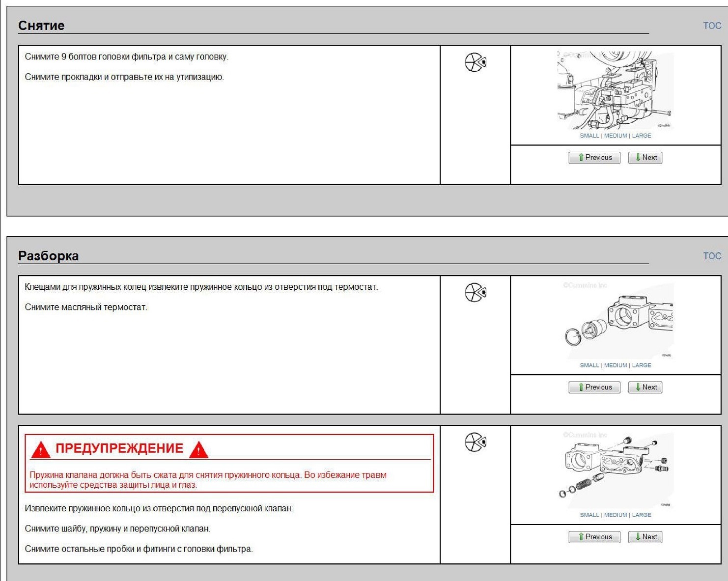The width and height of the screenshot is (728, 581).
Task: Click the text 'Снимите шайбу, пружину и перепускной клапан.'
Action: [x=117, y=529]
